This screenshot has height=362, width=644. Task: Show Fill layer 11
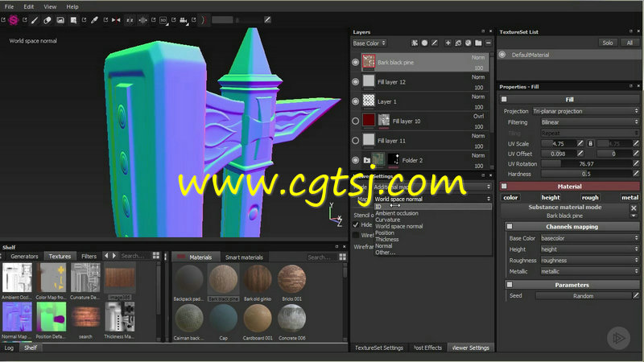click(x=355, y=140)
